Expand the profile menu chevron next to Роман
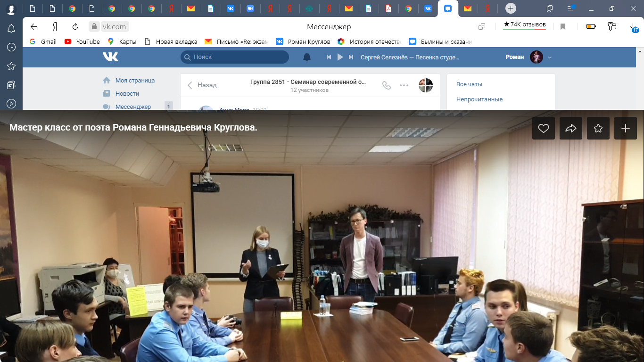Image resolution: width=644 pixels, height=362 pixels. click(549, 58)
